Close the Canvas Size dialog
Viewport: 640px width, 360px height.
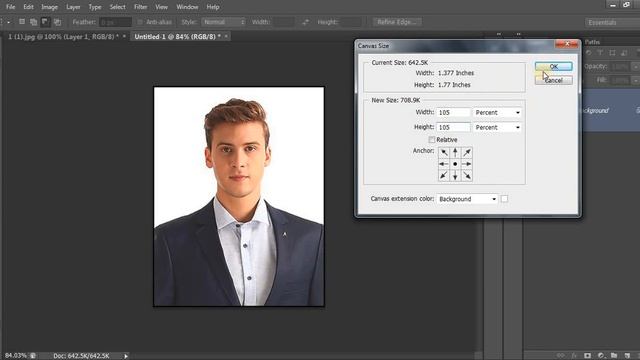(567, 44)
